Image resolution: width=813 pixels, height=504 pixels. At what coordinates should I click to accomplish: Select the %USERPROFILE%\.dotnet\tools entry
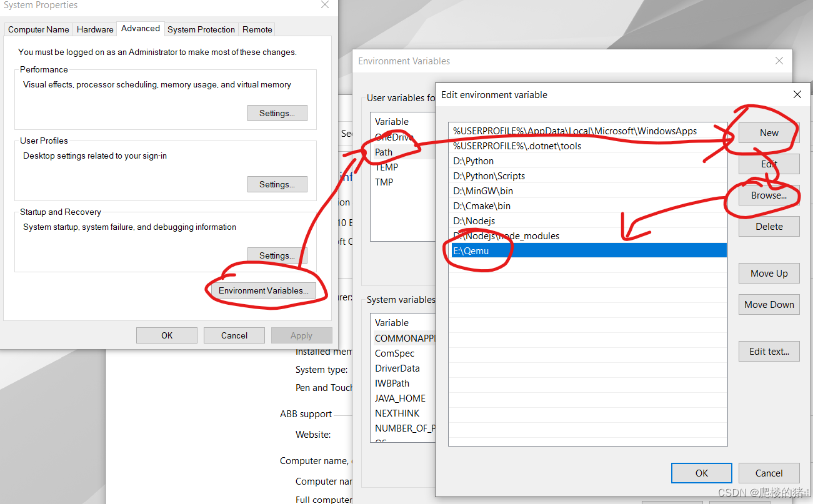click(x=588, y=146)
